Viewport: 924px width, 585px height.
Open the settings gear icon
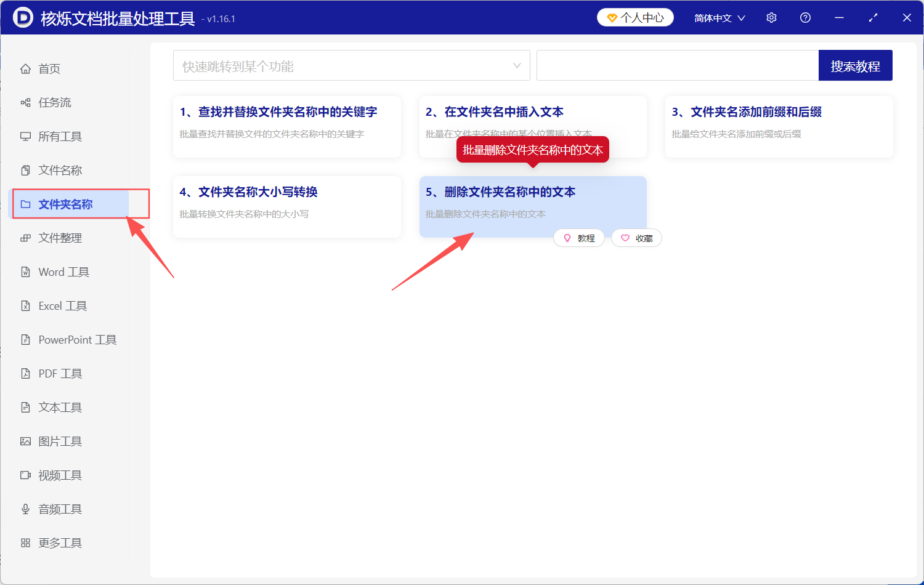coord(771,17)
